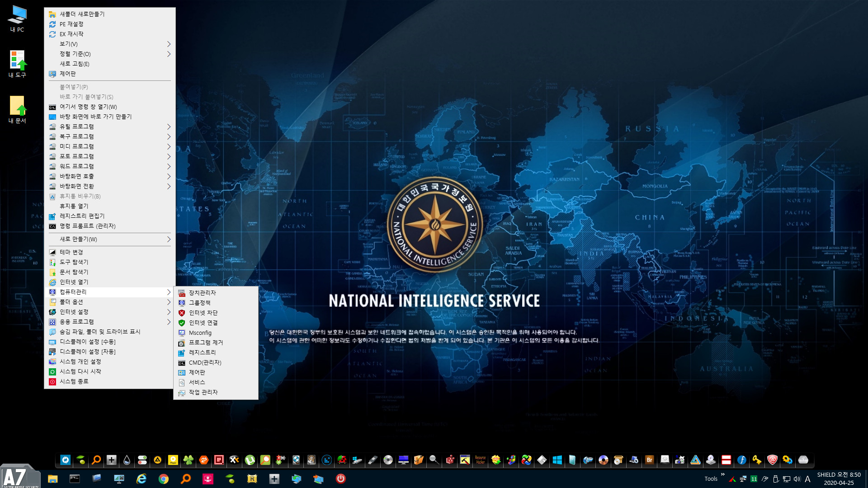This screenshot has width=868, height=488.
Task: Expand the Tools toolbar overflow chevron
Action: [x=722, y=474]
